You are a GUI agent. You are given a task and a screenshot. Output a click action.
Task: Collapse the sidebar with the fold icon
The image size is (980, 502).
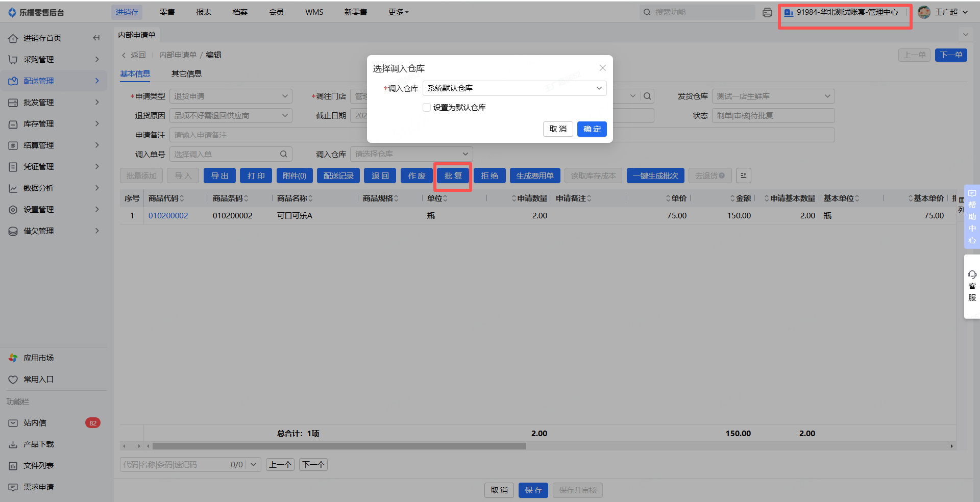(96, 38)
